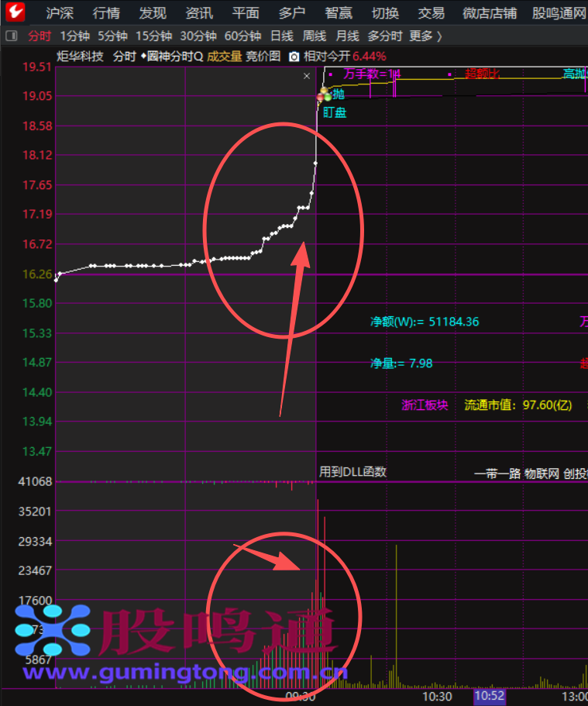Viewport: 588px width, 706px height.
Task: Open the 沪深 menu
Action: click(60, 12)
